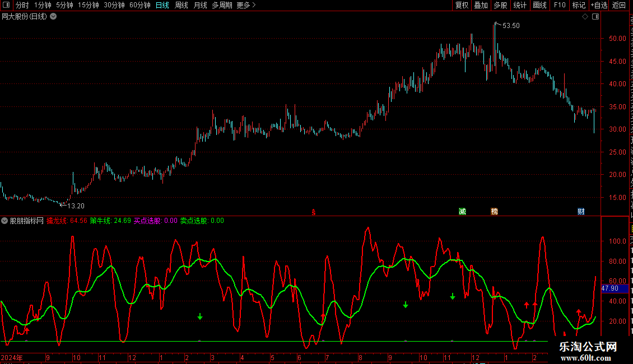
Task: Select the 30分钟 period
Action: (114, 5)
